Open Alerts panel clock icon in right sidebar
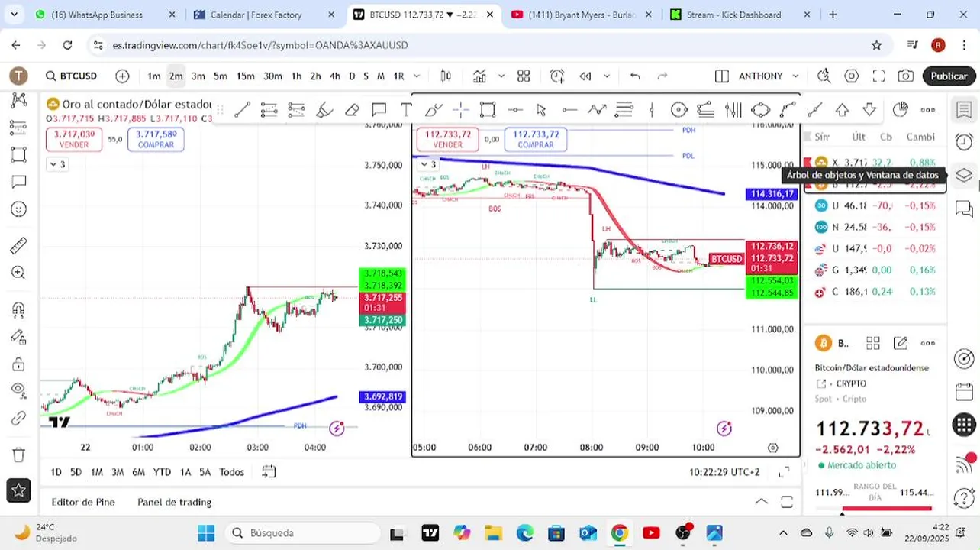Image resolution: width=980 pixels, height=550 pixels. pos(964,142)
